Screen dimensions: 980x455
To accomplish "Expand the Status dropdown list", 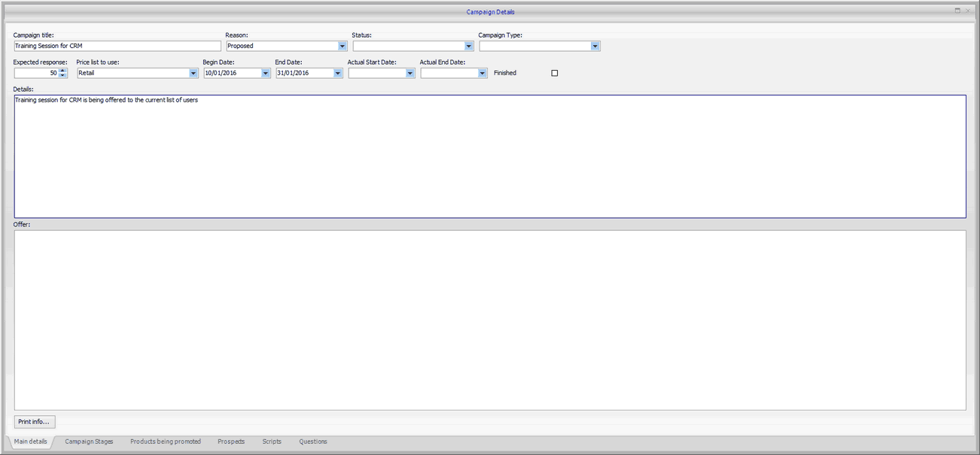I will pos(469,46).
